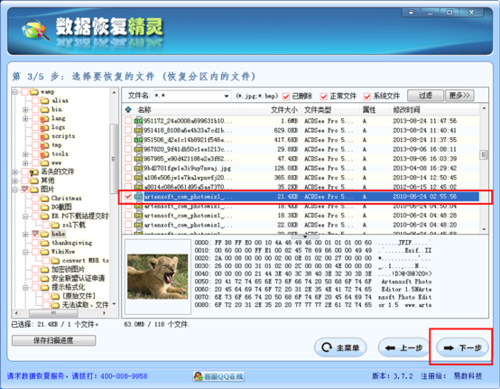
Task: Collapse the 提示格式化 folder node
Action: click(x=25, y=287)
